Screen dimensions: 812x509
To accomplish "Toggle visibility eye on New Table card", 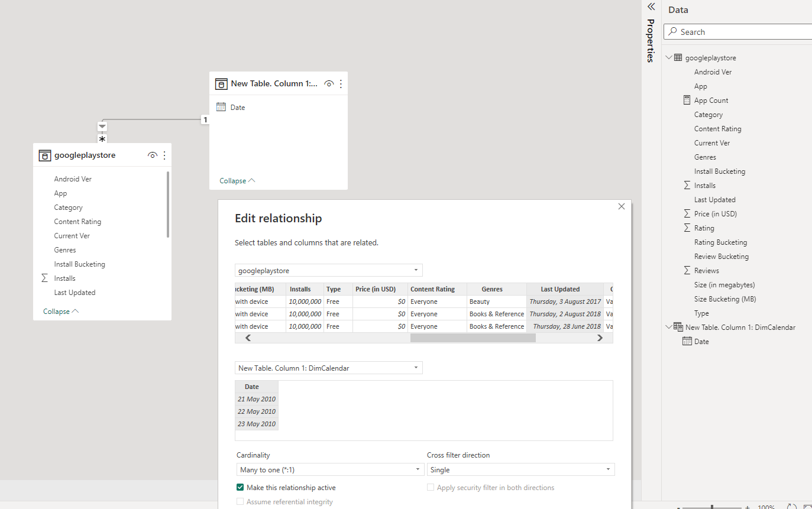I will (329, 84).
